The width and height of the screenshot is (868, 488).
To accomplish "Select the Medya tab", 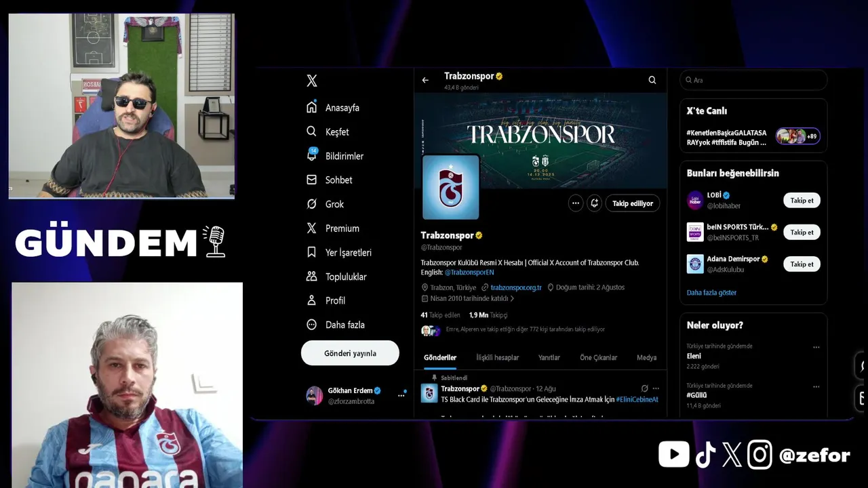I will pyautogui.click(x=646, y=357).
